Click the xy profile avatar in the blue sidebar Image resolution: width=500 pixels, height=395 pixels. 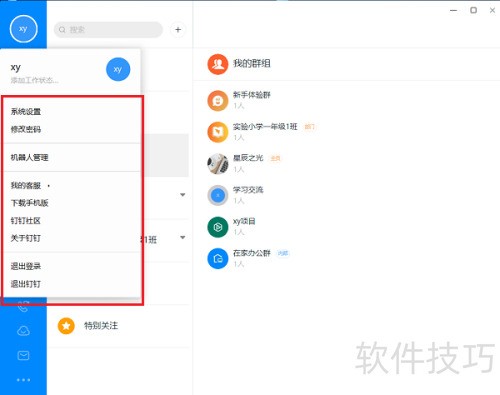[23, 29]
